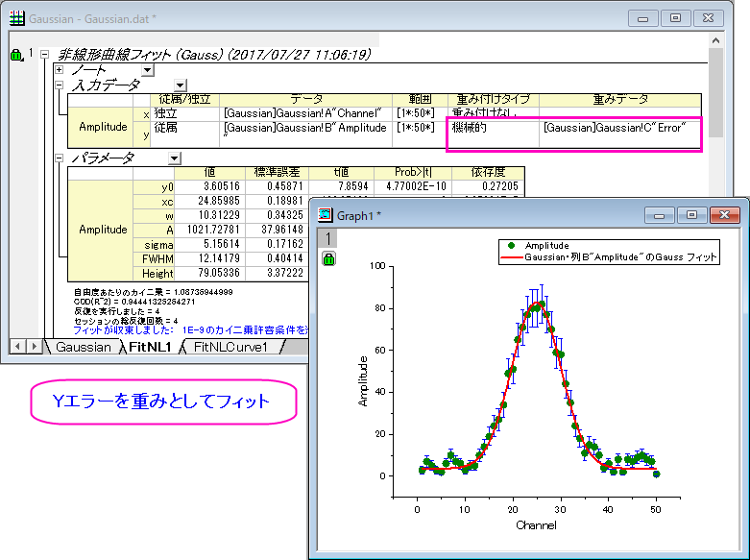This screenshot has width=750, height=560.
Task: Click the vertical scrollbar up arrow in the workbook
Action: click(x=715, y=40)
